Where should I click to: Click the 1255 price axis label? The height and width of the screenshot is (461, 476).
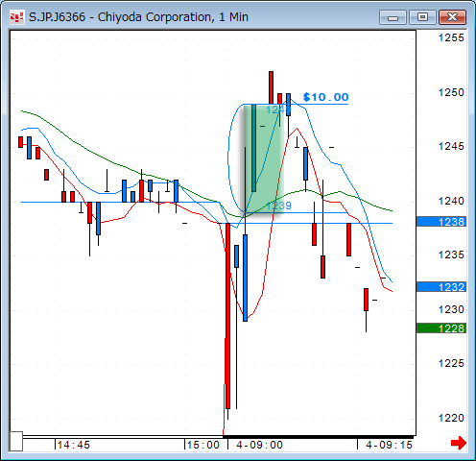click(x=451, y=37)
